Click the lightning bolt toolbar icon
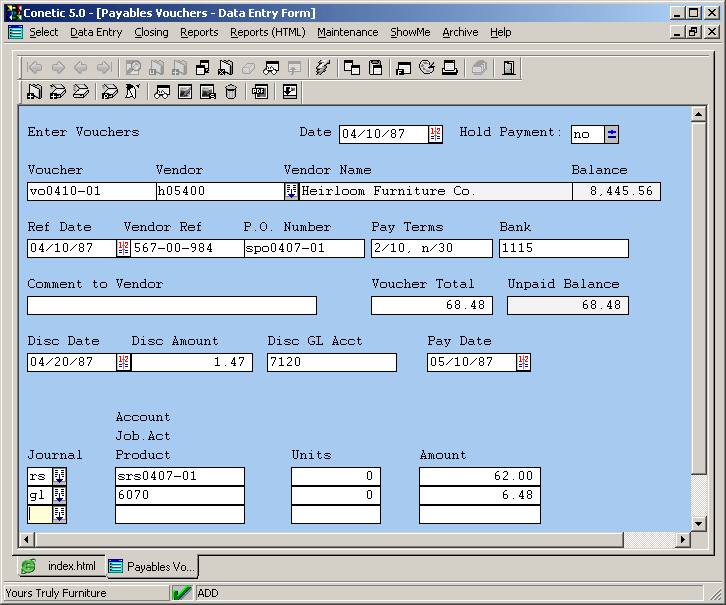 tap(322, 68)
